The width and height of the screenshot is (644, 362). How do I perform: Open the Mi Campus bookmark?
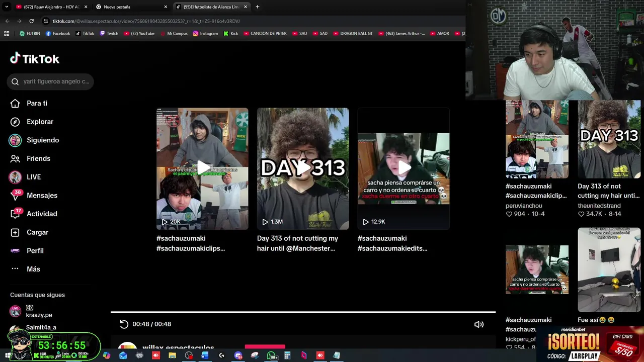pos(174,34)
